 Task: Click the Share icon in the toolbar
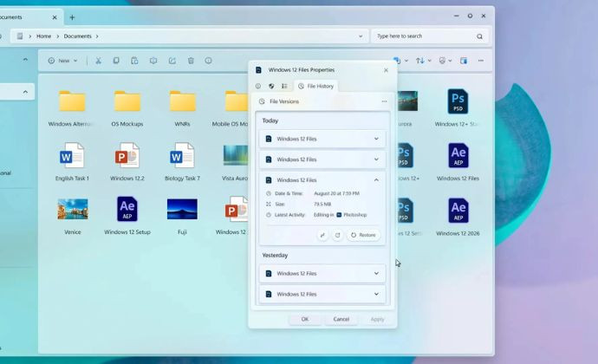click(172, 61)
